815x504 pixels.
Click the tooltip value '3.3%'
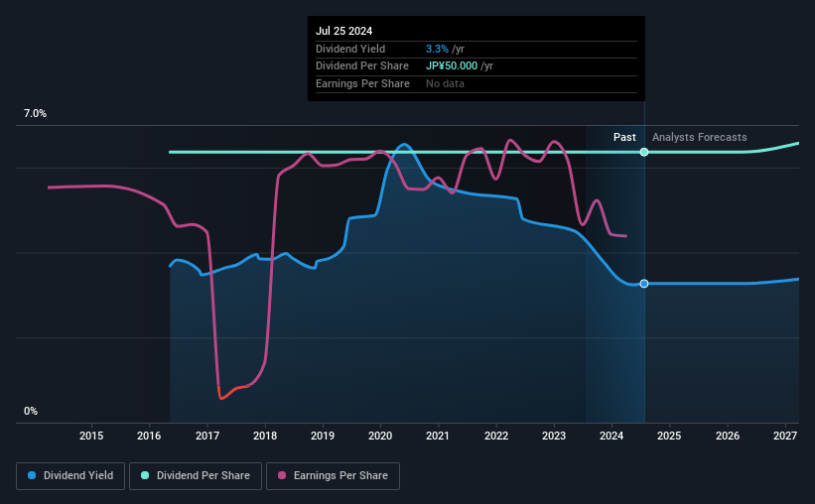(x=437, y=49)
